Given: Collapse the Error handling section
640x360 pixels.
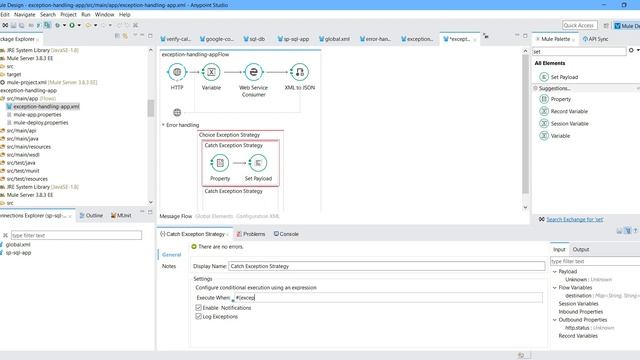Looking at the screenshot, I should 163,125.
